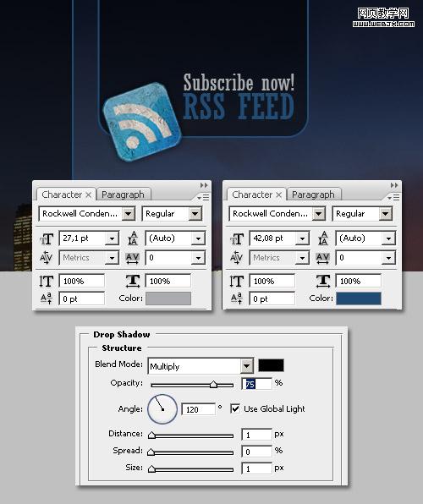Click vertical scale icon in right Character panel

click(x=236, y=282)
